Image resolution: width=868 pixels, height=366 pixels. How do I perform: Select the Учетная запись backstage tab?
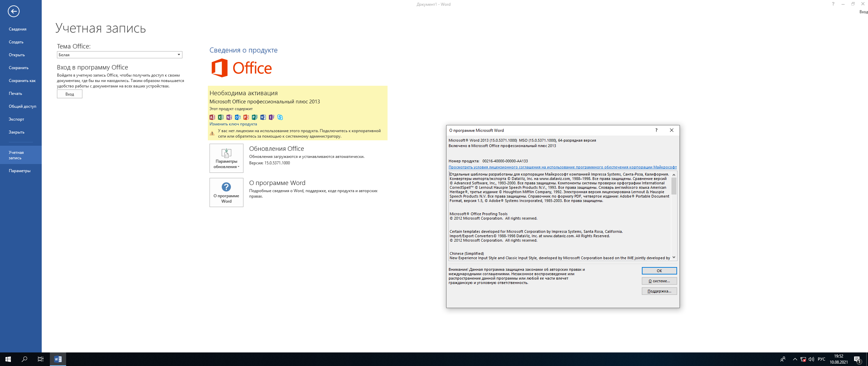[x=21, y=155]
